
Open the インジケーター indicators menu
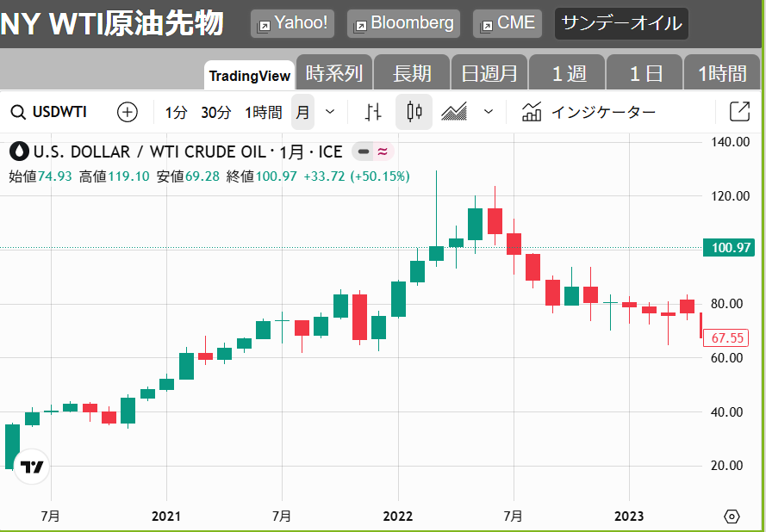(589, 112)
